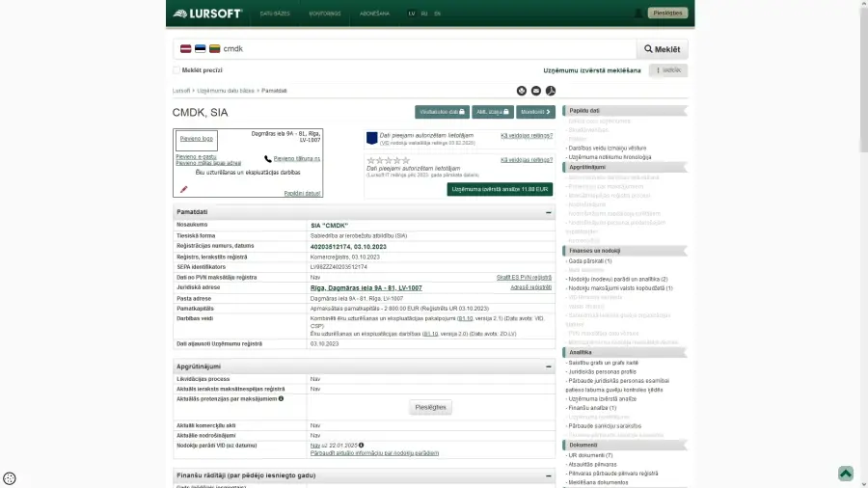Open UR dokumenti (7) link
The width and height of the screenshot is (868, 488).
coord(590,455)
